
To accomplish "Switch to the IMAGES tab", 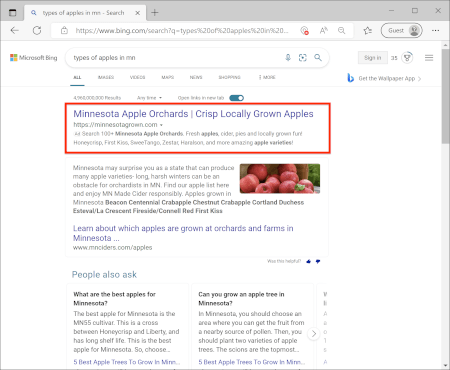I will click(x=106, y=77).
